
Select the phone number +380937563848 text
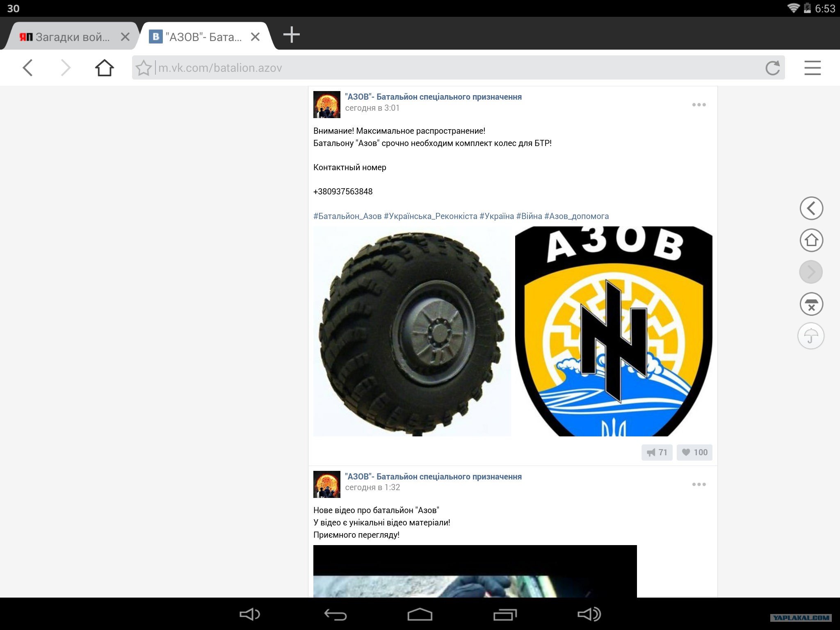click(343, 192)
